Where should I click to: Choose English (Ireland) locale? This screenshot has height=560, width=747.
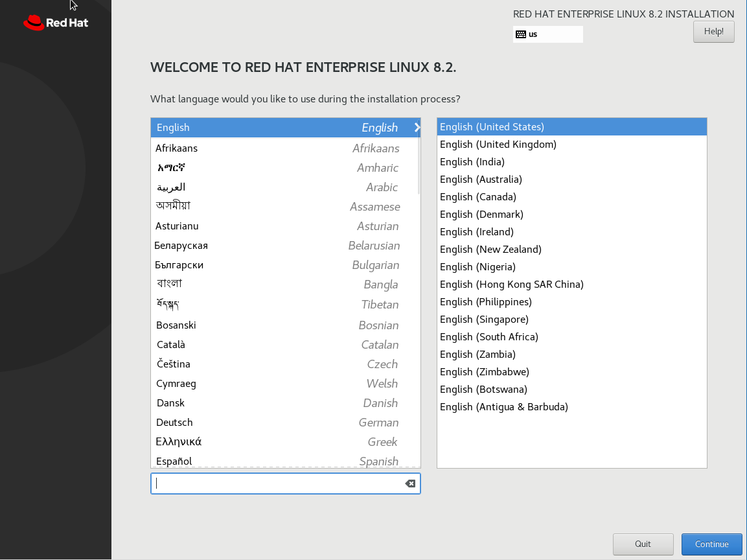[x=571, y=232]
